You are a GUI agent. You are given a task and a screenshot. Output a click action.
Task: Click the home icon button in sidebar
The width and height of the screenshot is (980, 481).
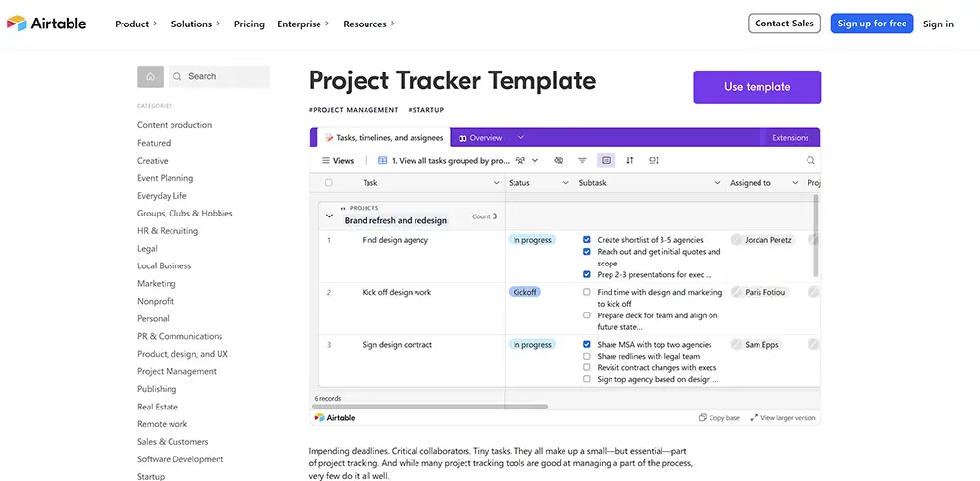tap(150, 76)
